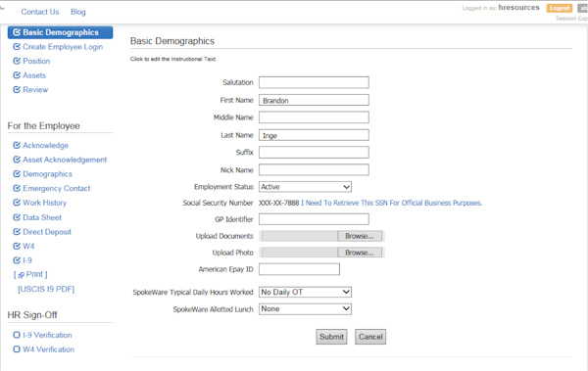Screen dimensions: 588x371
Task: Click checkmark icon next to Position
Action: pos(17,61)
